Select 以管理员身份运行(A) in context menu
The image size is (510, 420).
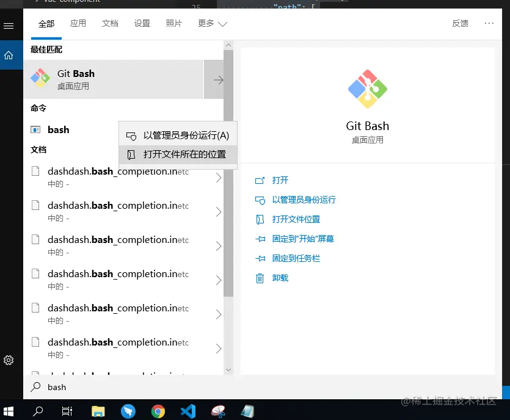[x=178, y=136]
